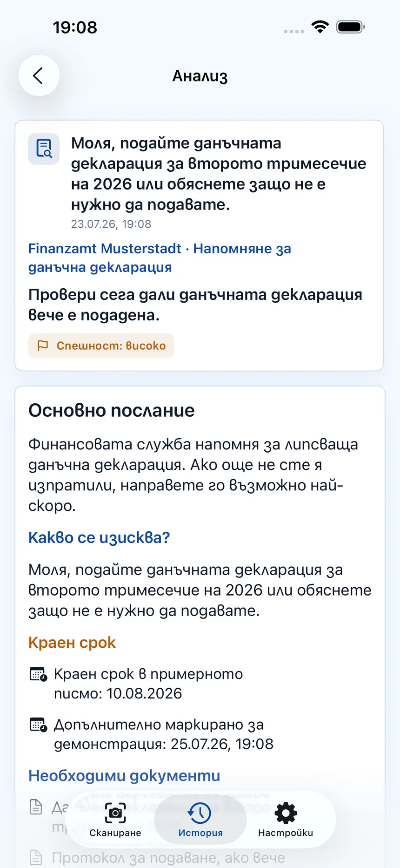Select the Какво се изисква? heading
400x868 pixels.
(99, 538)
